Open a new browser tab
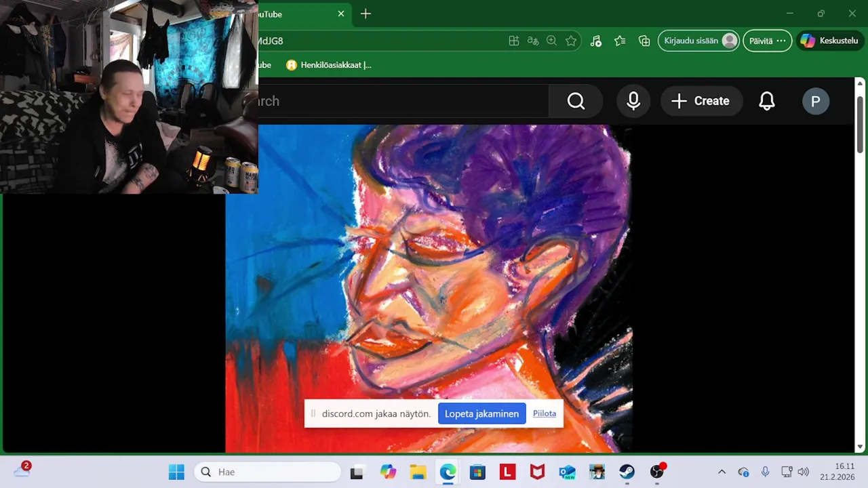 click(366, 14)
